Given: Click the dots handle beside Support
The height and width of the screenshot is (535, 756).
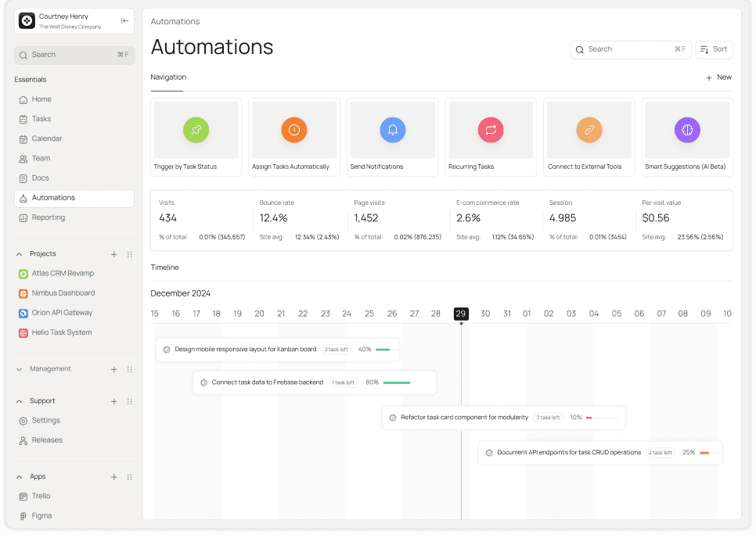Looking at the screenshot, I should 129,401.
